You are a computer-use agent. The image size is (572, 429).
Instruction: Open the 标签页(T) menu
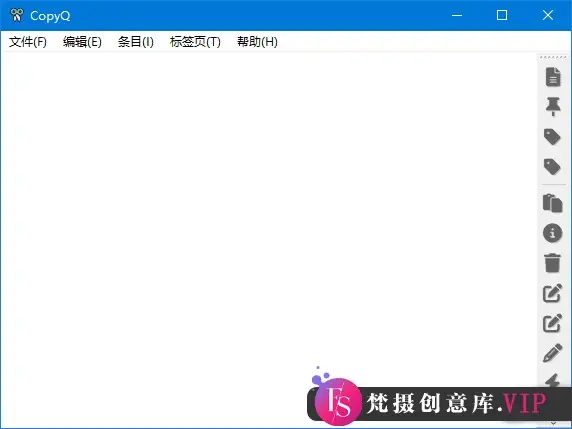point(195,42)
